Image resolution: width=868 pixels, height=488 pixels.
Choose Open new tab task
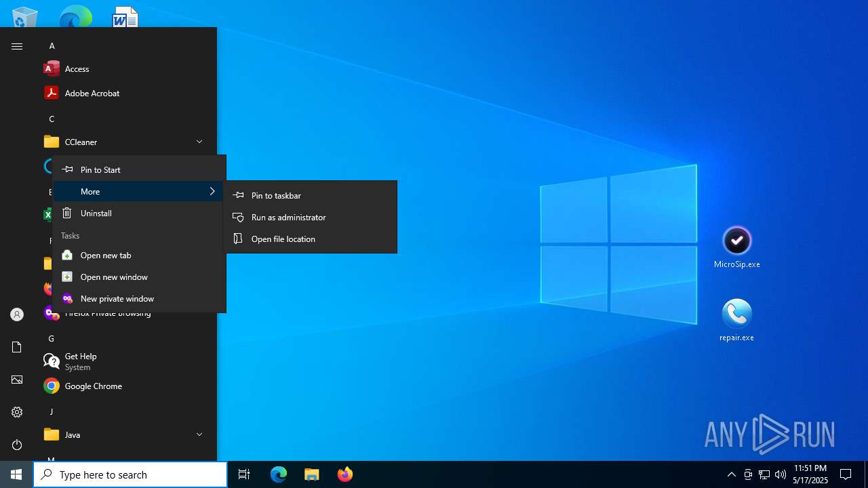[x=139, y=255]
